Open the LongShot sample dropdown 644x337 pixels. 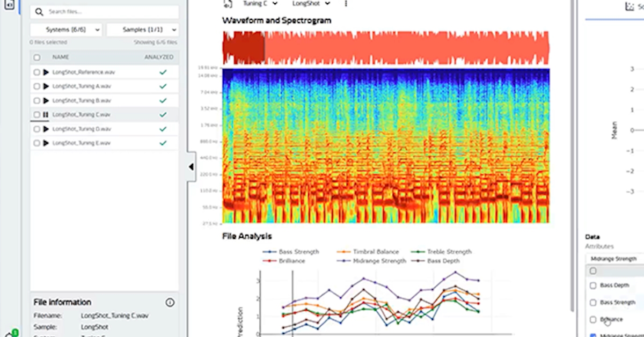311,3
